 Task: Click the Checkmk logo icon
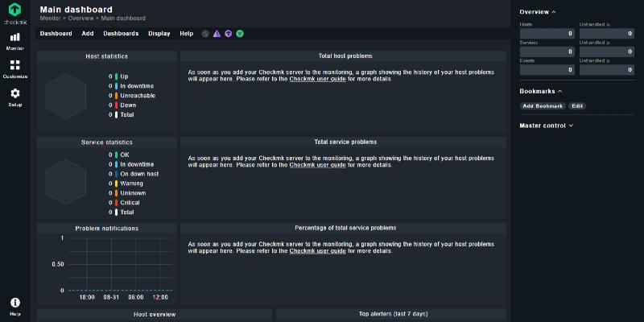coord(14,10)
